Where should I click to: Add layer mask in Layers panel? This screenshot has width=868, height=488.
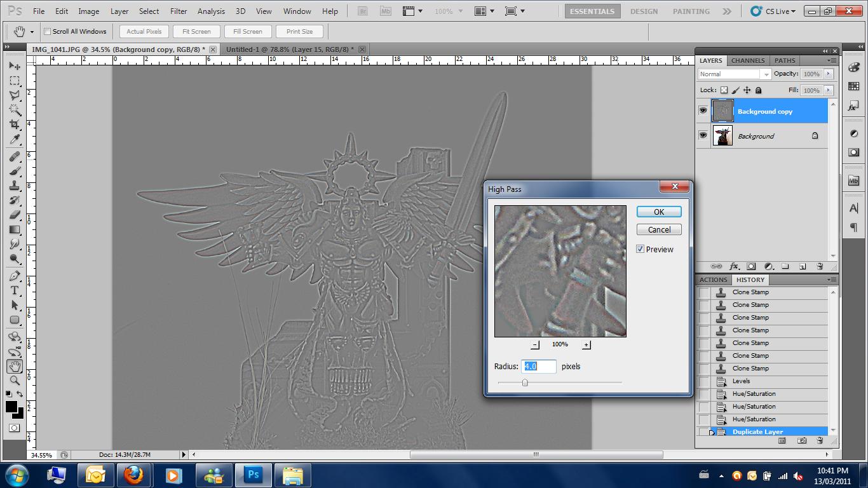[x=751, y=266]
